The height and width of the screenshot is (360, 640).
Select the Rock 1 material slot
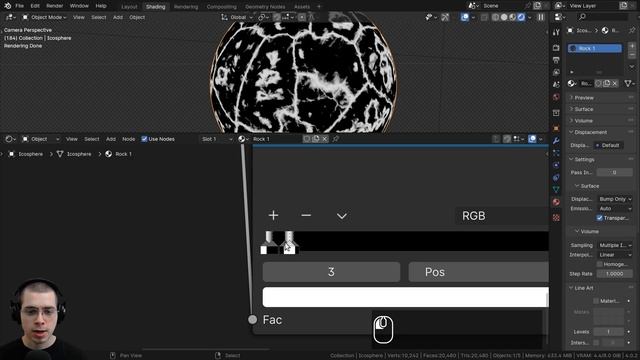tap(595, 48)
